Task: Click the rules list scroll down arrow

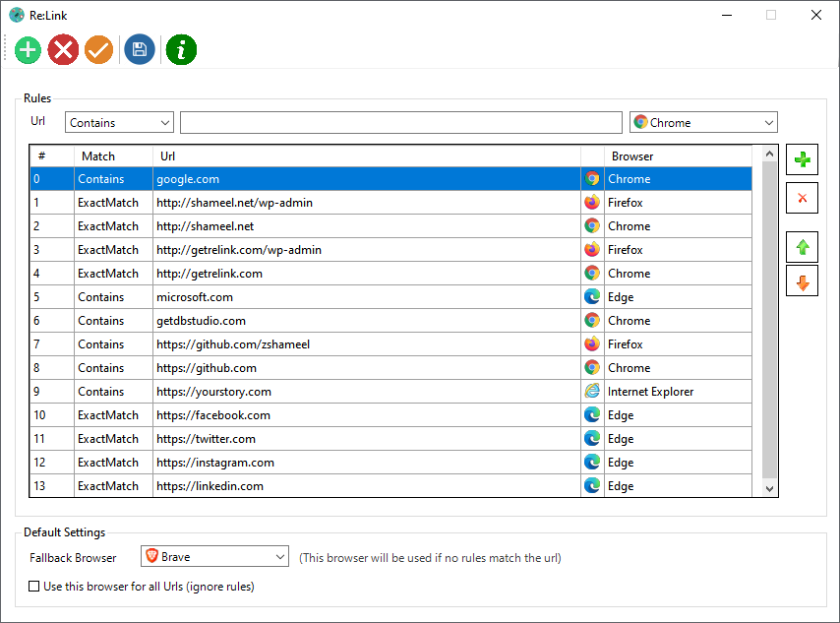Action: click(x=769, y=488)
